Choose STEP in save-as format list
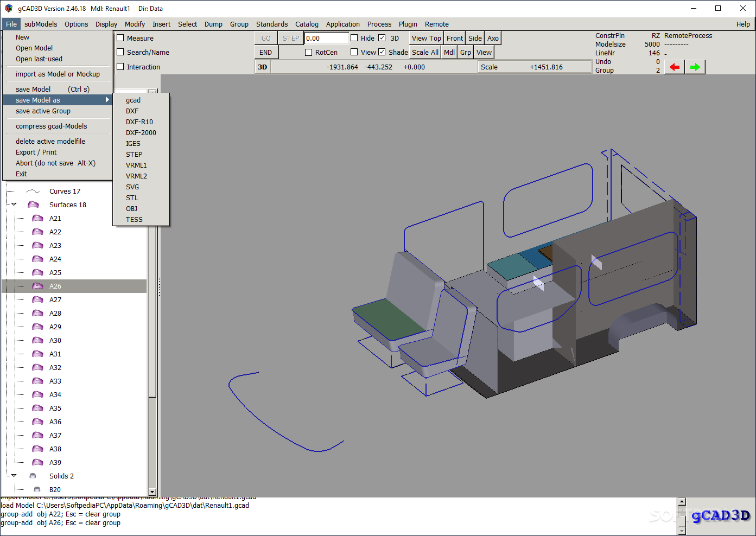Image resolution: width=756 pixels, height=536 pixels. (134, 154)
